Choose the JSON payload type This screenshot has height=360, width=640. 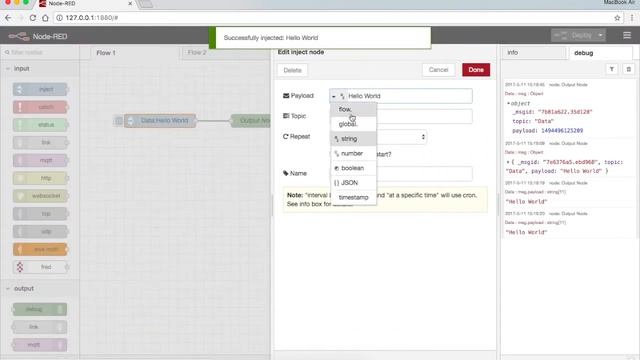pyautogui.click(x=353, y=183)
